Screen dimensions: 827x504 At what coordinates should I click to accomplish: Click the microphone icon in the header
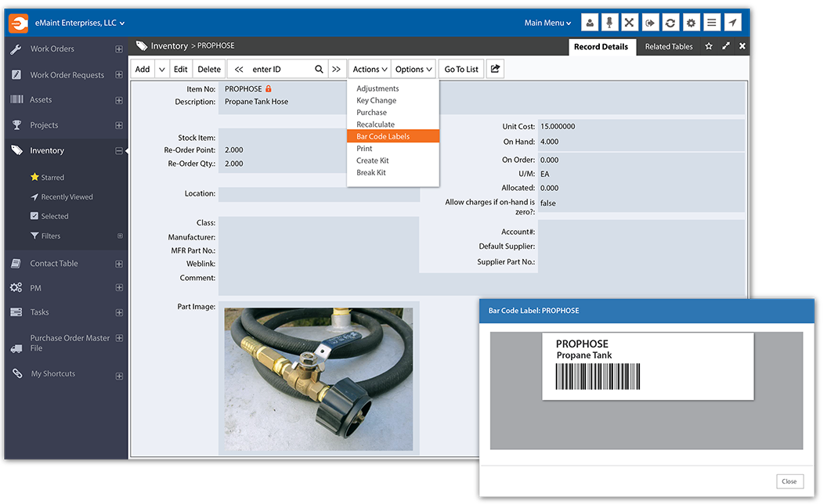coord(609,23)
